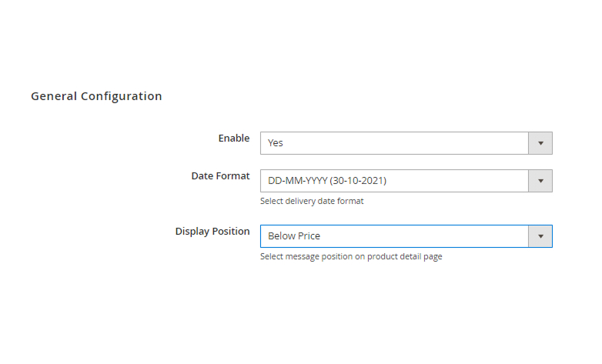602x364 pixels.
Task: Expand the list of delivery date formats
Action: (x=540, y=181)
